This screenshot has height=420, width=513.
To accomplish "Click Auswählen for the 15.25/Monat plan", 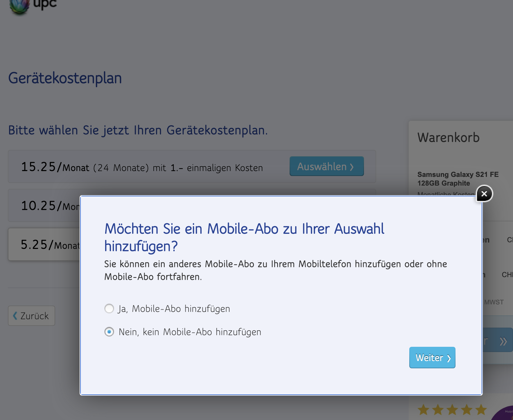I will point(326,166).
